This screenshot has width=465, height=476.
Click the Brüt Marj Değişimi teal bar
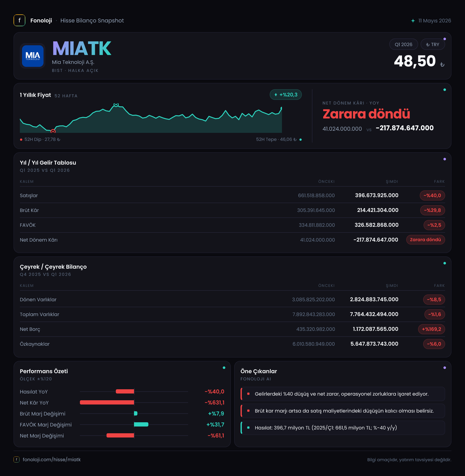click(x=136, y=413)
